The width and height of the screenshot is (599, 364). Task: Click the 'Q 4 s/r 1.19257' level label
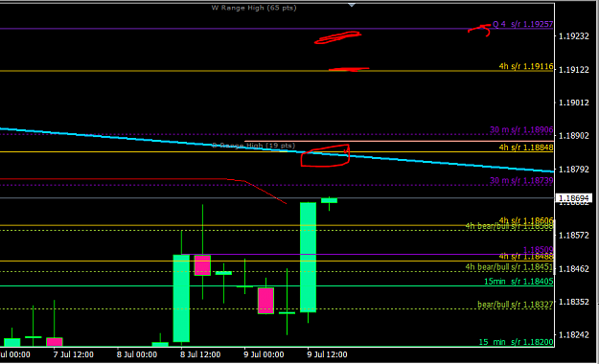[x=522, y=24]
